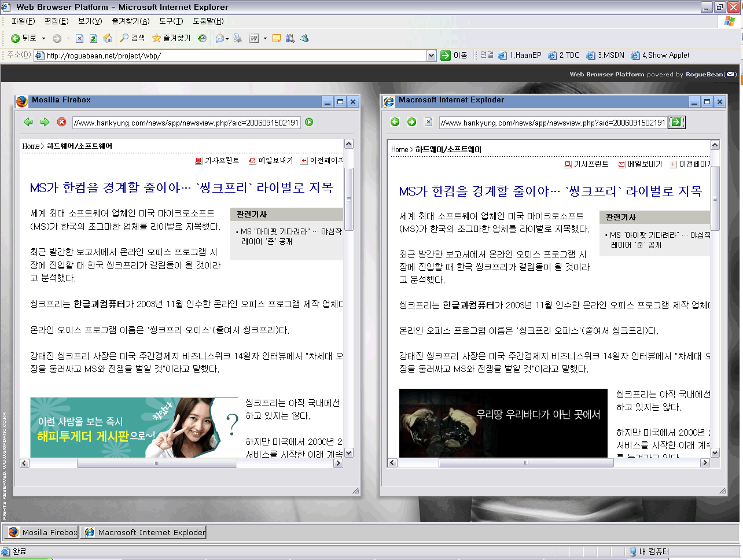Open the History icon in IE toolbar
Screen dimensions: 743x560
pos(202,38)
